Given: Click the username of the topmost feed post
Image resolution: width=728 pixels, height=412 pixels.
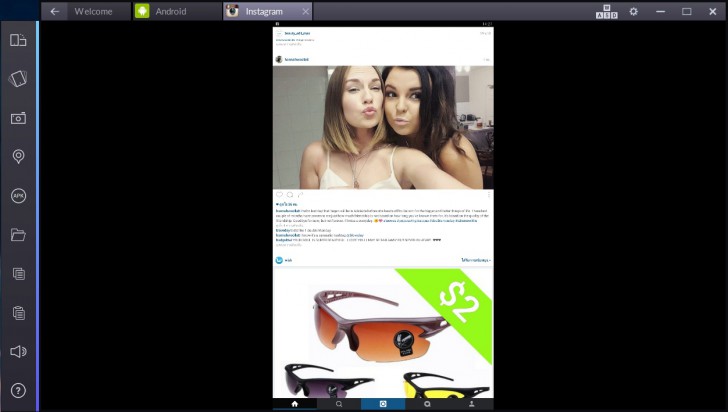Looking at the screenshot, I should [297, 33].
